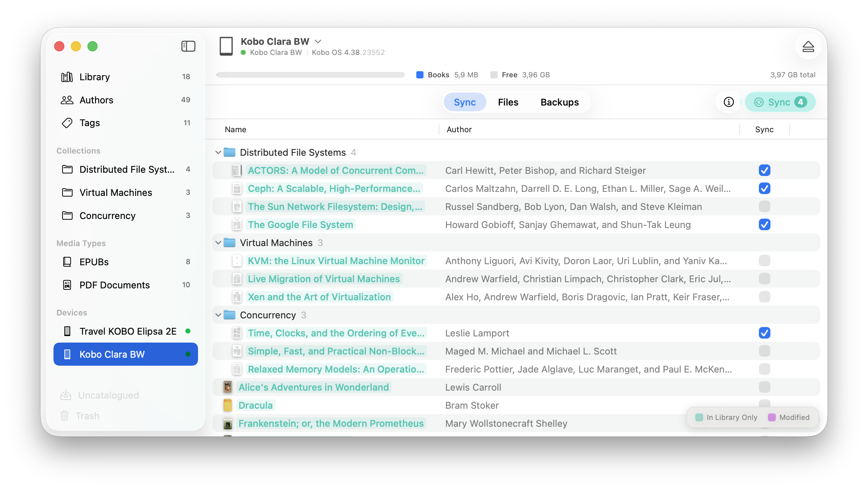Click the Authors people icon

click(67, 100)
